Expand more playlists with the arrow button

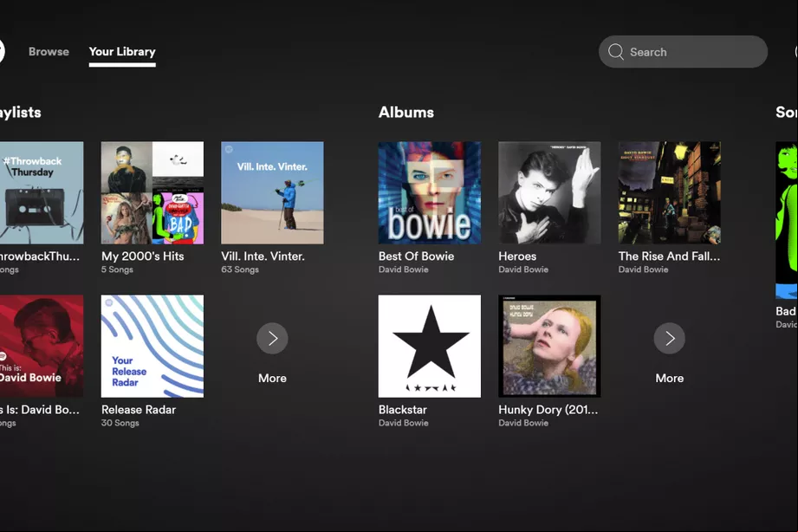pyautogui.click(x=272, y=339)
